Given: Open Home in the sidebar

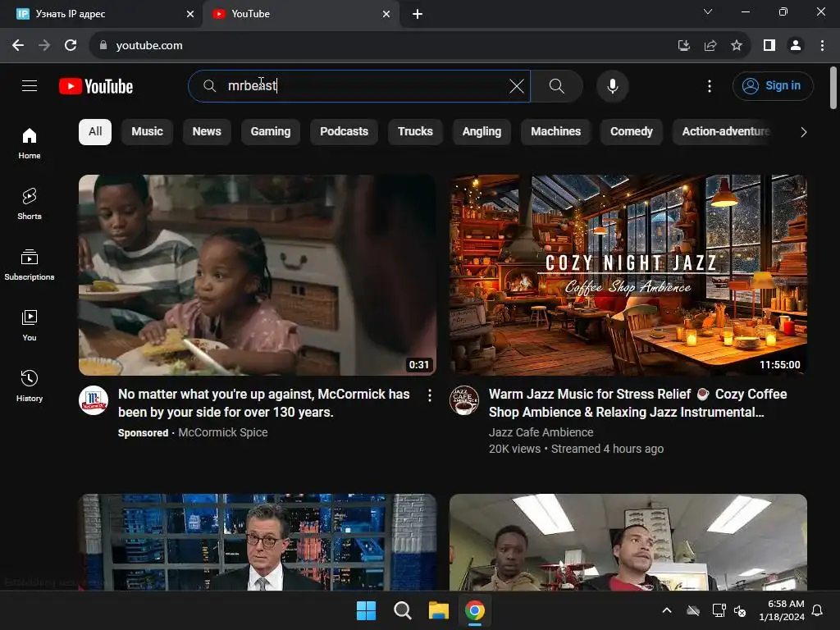Looking at the screenshot, I should tap(30, 144).
